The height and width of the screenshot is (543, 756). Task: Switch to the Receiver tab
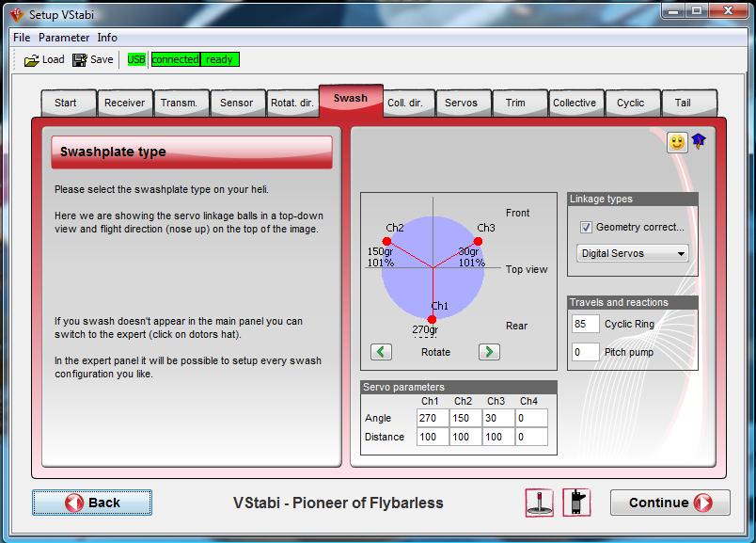tap(125, 103)
